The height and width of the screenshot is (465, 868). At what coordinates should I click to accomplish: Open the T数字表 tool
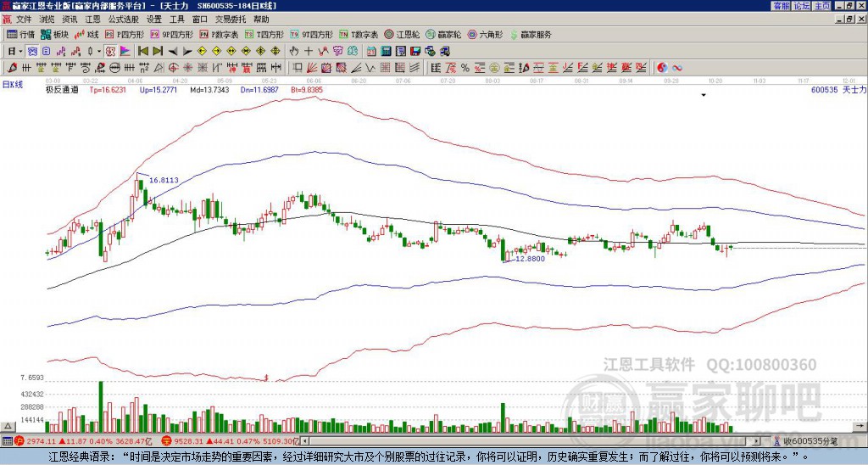click(359, 34)
